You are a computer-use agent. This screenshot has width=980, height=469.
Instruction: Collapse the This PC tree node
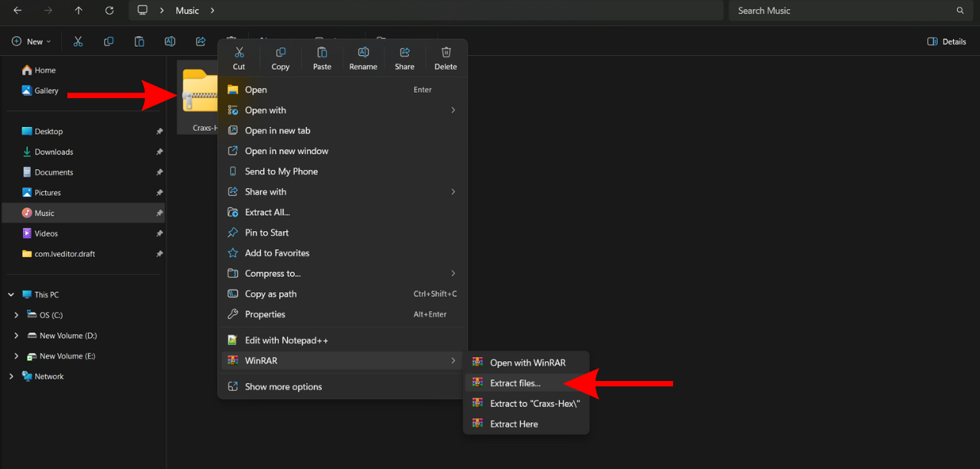click(x=11, y=295)
